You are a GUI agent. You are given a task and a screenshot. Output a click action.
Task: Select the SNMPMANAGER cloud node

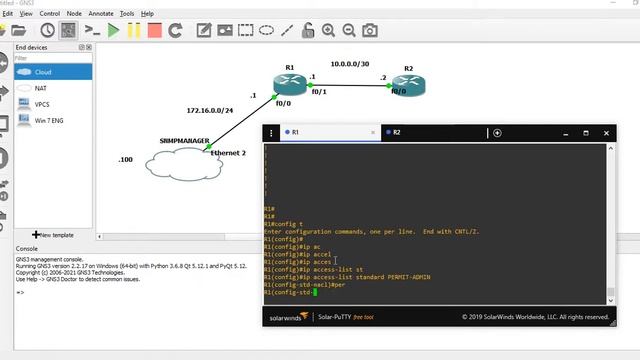click(x=184, y=164)
